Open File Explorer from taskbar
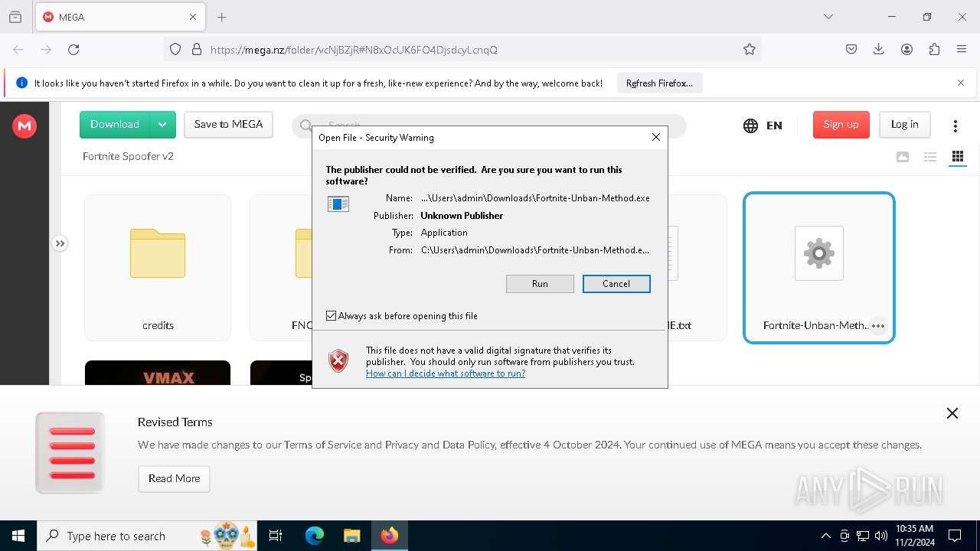The image size is (980, 551). click(351, 536)
